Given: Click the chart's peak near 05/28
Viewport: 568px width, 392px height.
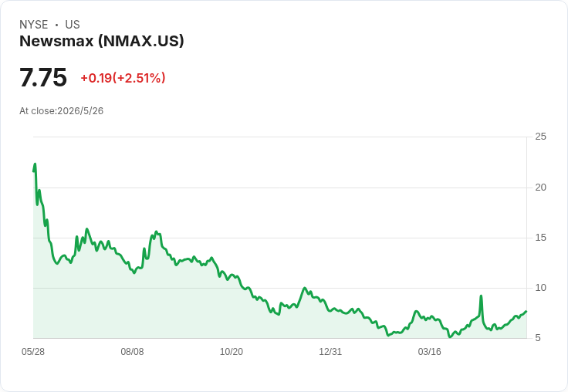Looking at the screenshot, I should 35,164.
